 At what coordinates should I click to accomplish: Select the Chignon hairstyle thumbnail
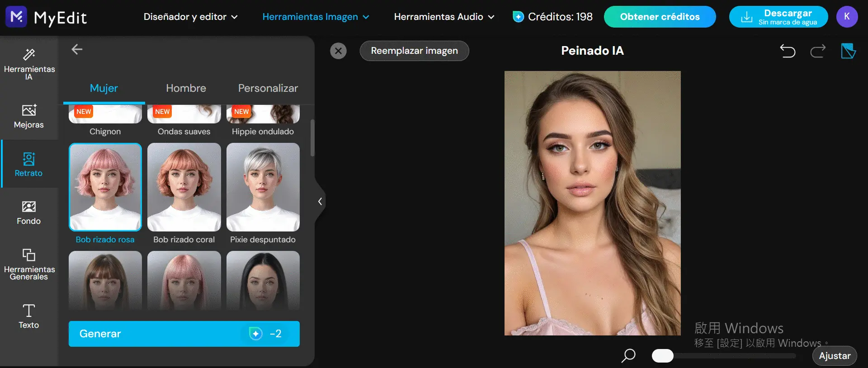coord(105,114)
